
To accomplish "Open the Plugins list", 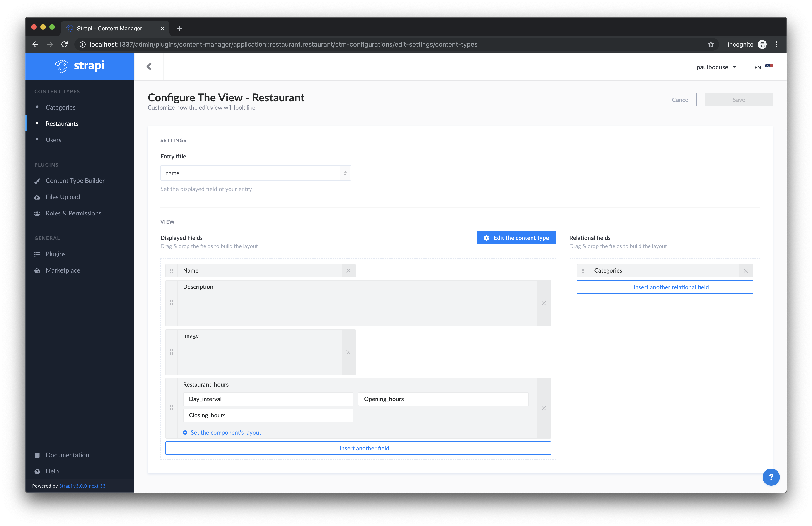I will tap(56, 254).
